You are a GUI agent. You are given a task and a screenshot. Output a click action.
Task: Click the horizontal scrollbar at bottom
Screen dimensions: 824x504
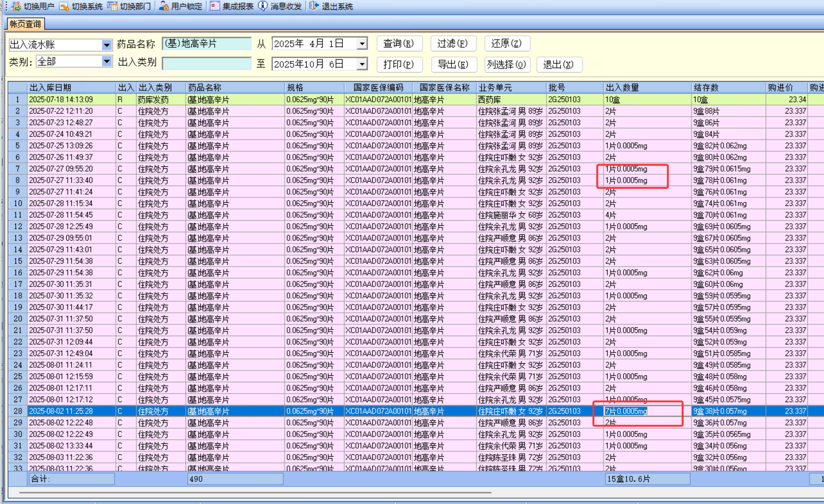click(x=255, y=492)
